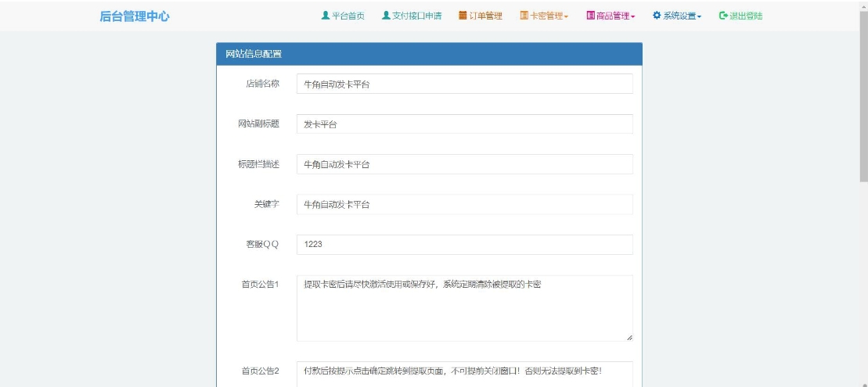Expand the 商品管理 dropdown caret
This screenshot has height=387, width=868.
click(633, 17)
